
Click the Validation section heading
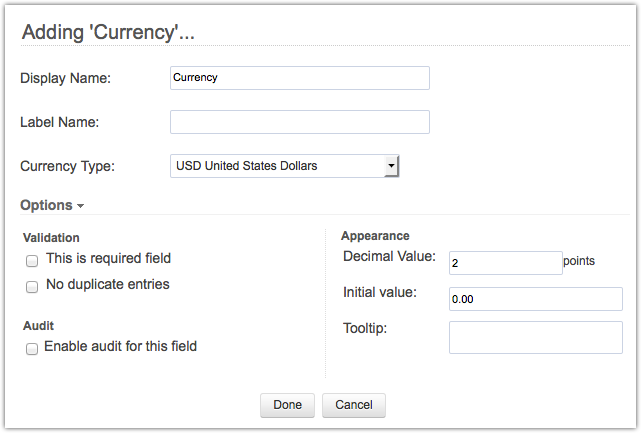(51, 238)
